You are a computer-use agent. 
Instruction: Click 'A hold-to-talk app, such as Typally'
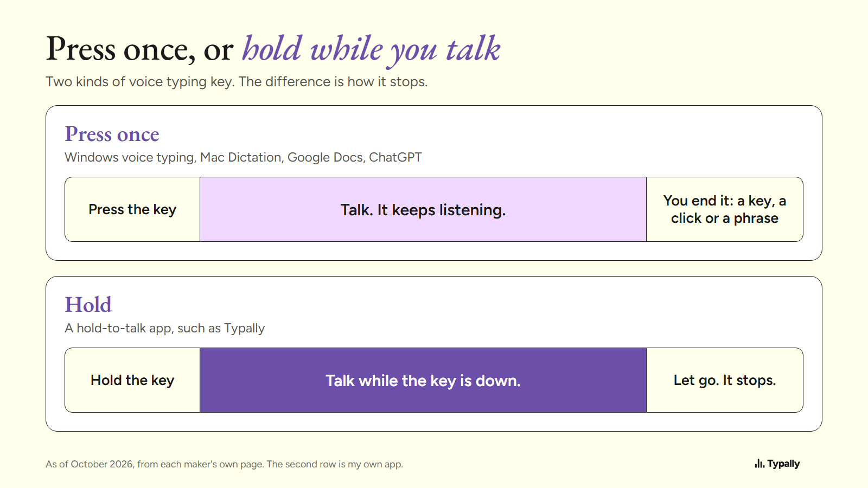point(165,329)
